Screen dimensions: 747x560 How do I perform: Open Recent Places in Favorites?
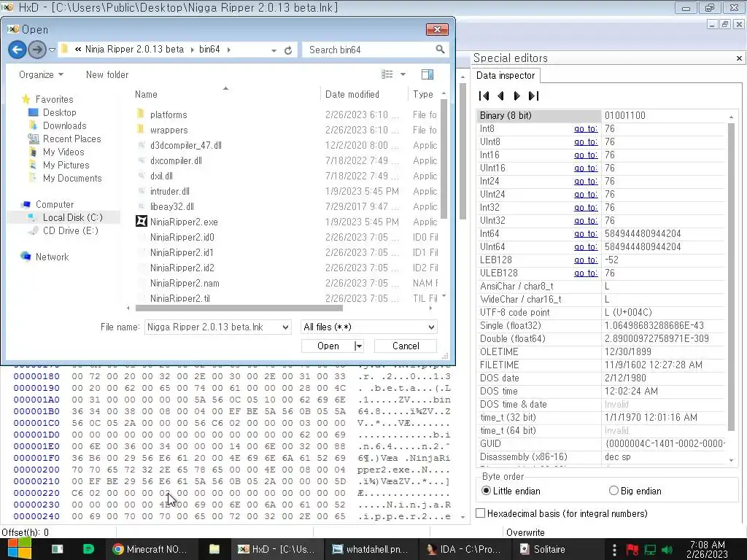point(71,139)
